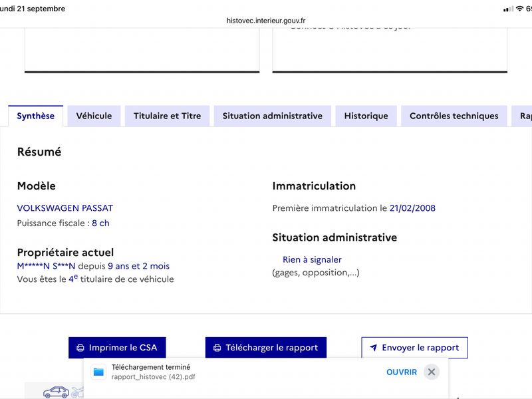Click the paper plane icon on Envoyer le rapport
The width and height of the screenshot is (532, 399).
[373, 347]
